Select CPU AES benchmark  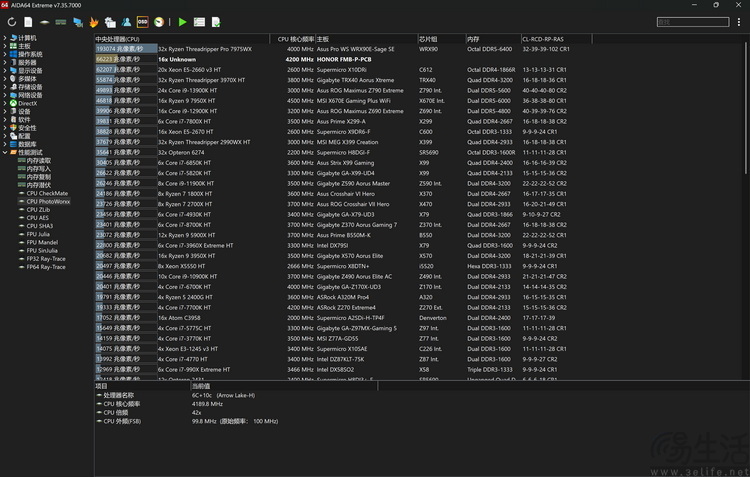(37, 218)
